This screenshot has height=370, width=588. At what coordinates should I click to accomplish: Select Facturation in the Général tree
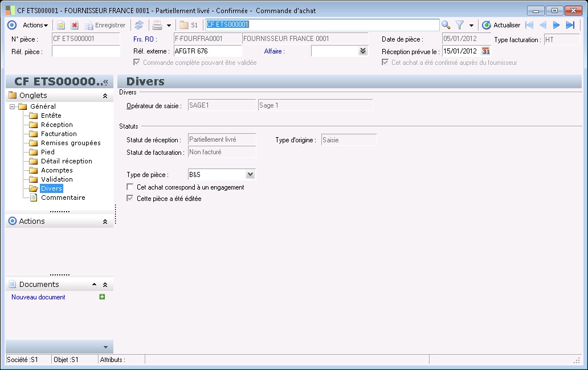point(59,134)
